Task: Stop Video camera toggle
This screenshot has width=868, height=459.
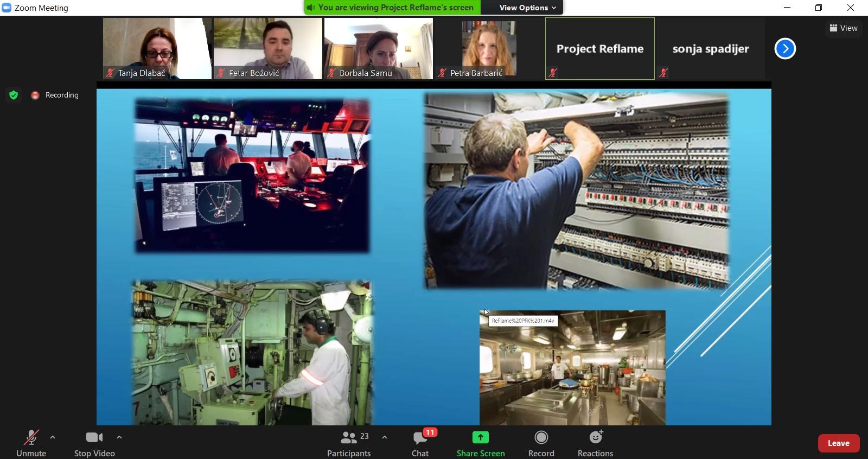Action: [94, 443]
